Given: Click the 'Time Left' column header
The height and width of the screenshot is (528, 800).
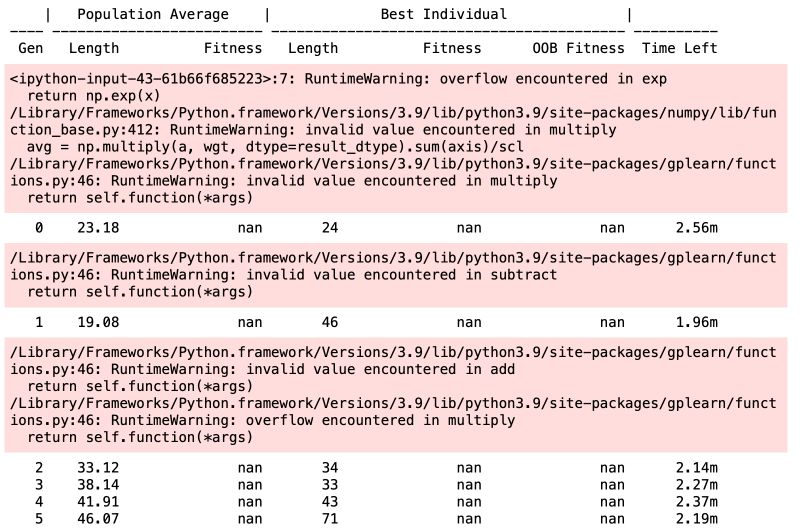Looking at the screenshot, I should (x=679, y=48).
